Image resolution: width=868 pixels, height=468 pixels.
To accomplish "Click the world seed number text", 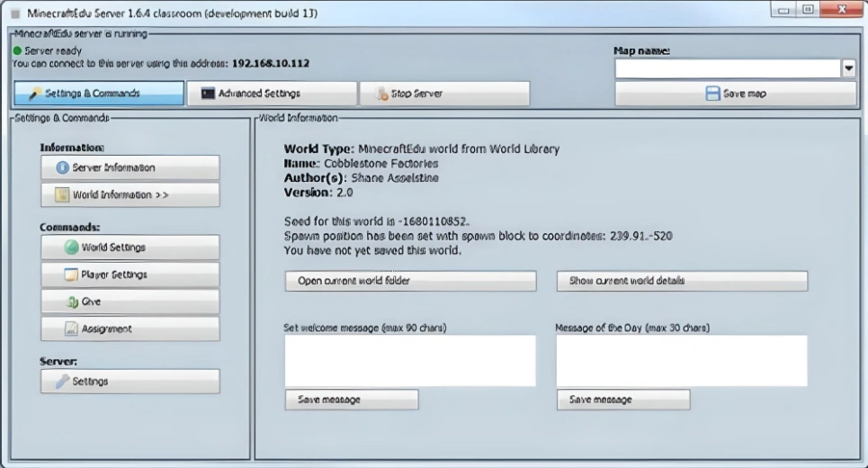I will [x=435, y=221].
